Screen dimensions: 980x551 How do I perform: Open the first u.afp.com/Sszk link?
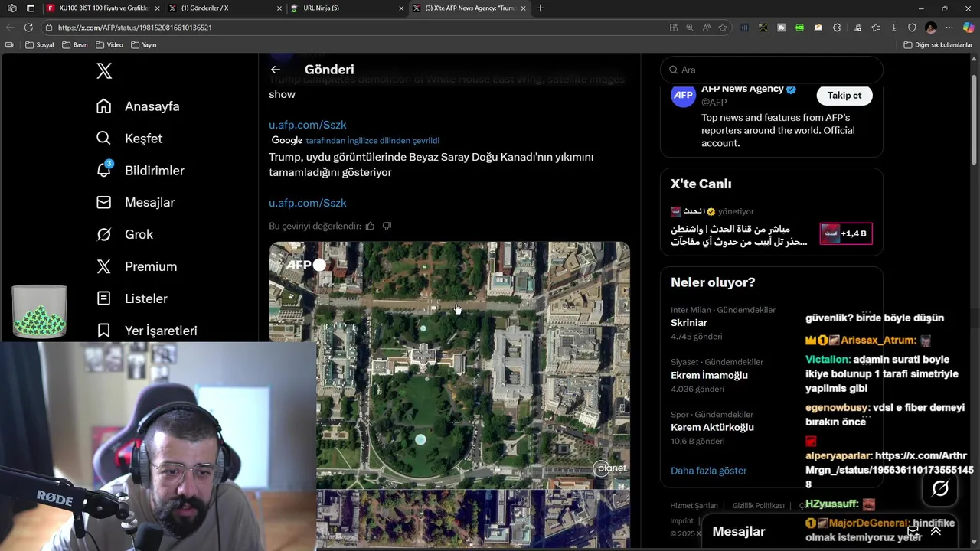click(308, 125)
